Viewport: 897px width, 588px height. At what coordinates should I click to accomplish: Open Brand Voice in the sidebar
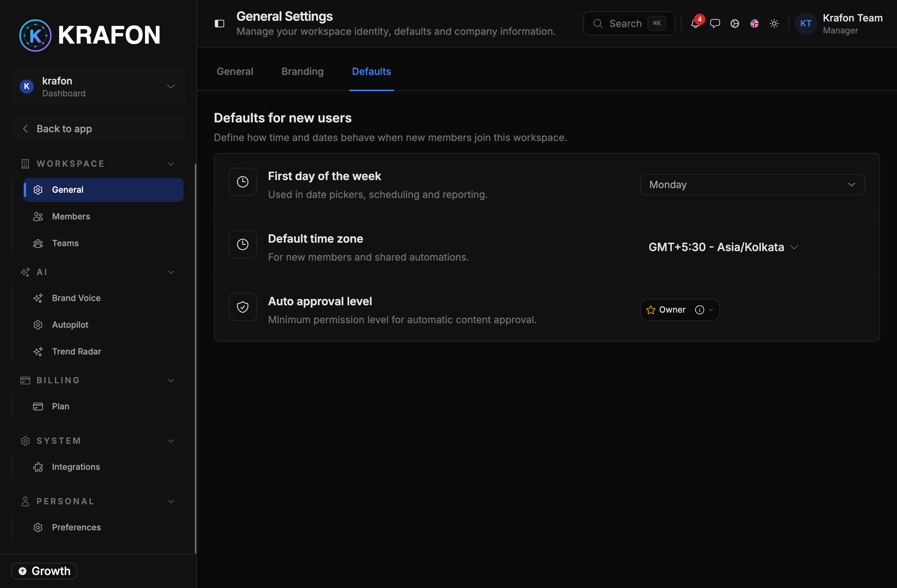coord(103,298)
